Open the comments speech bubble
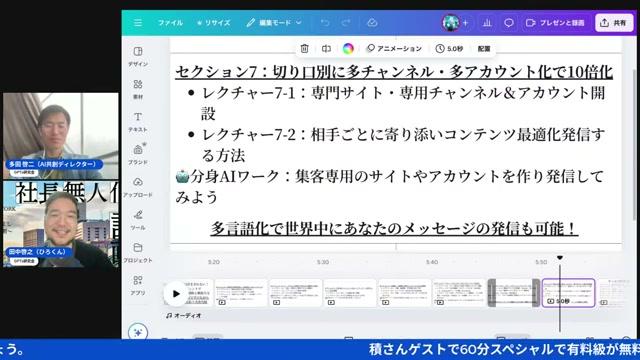This screenshot has width=640, height=360. tap(509, 23)
